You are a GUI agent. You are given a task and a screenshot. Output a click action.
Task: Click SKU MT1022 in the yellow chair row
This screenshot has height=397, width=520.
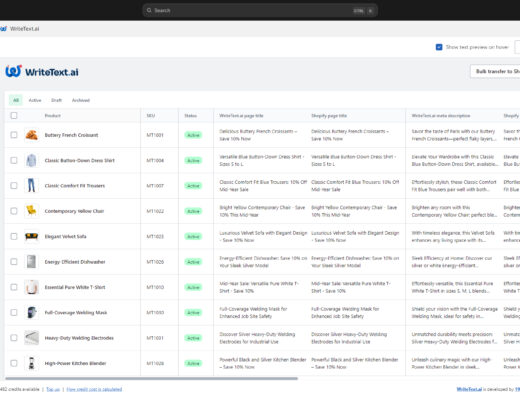155,211
